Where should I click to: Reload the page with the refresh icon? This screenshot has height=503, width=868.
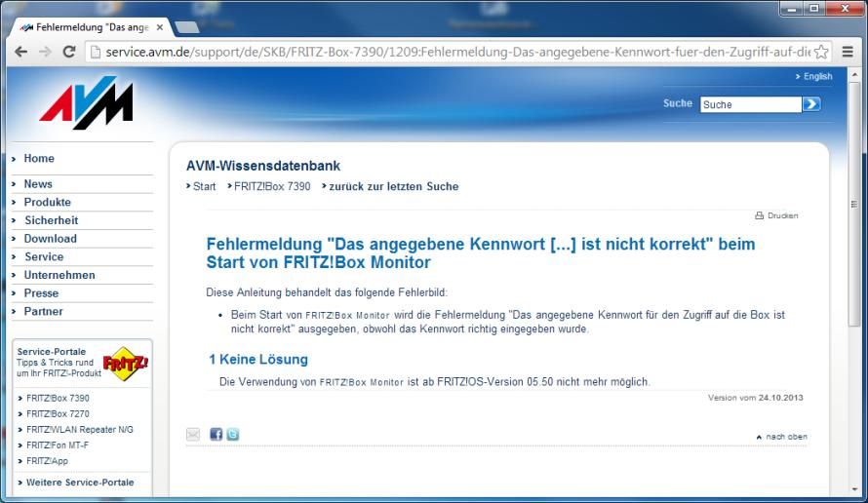(x=69, y=52)
